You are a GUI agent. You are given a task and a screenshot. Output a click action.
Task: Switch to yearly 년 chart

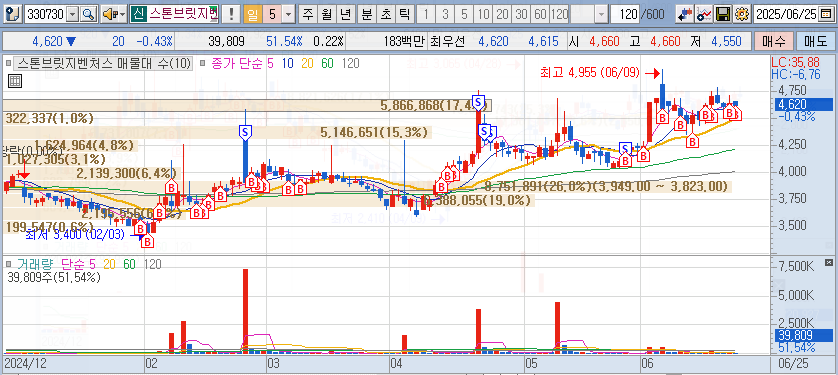tap(346, 14)
